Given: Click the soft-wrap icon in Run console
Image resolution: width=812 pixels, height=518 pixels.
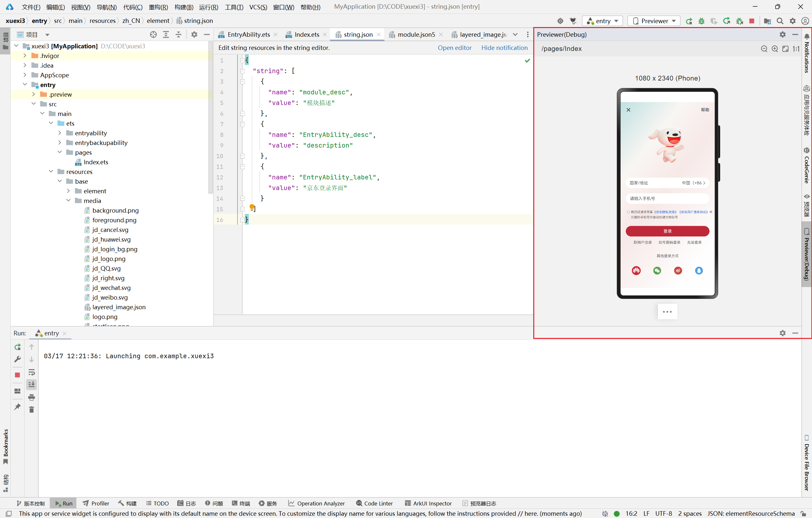Looking at the screenshot, I should coord(31,372).
